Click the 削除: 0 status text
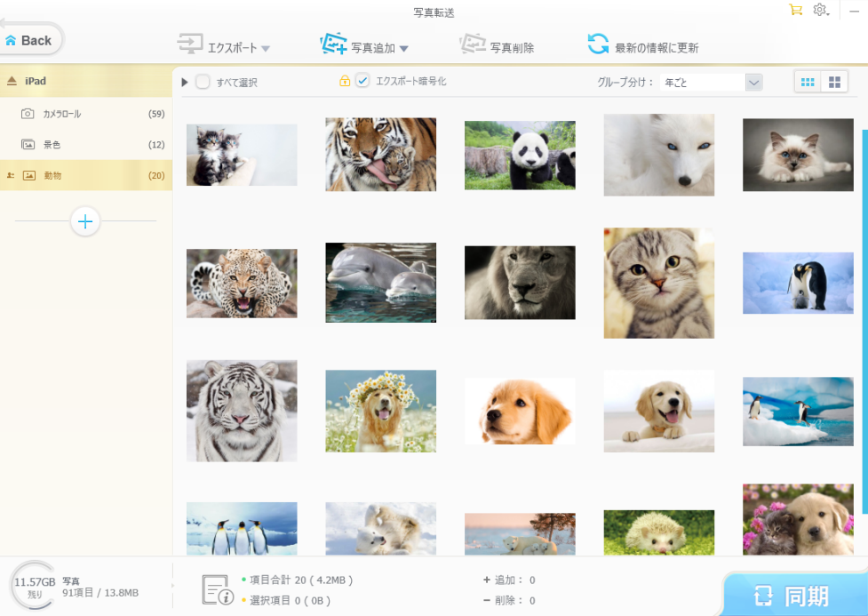The width and height of the screenshot is (868, 616). click(509, 601)
